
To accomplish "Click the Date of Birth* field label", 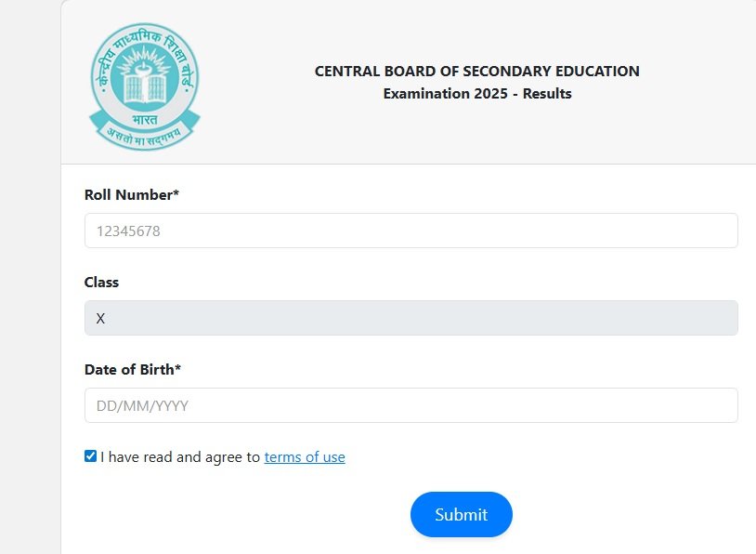I will (x=133, y=369).
